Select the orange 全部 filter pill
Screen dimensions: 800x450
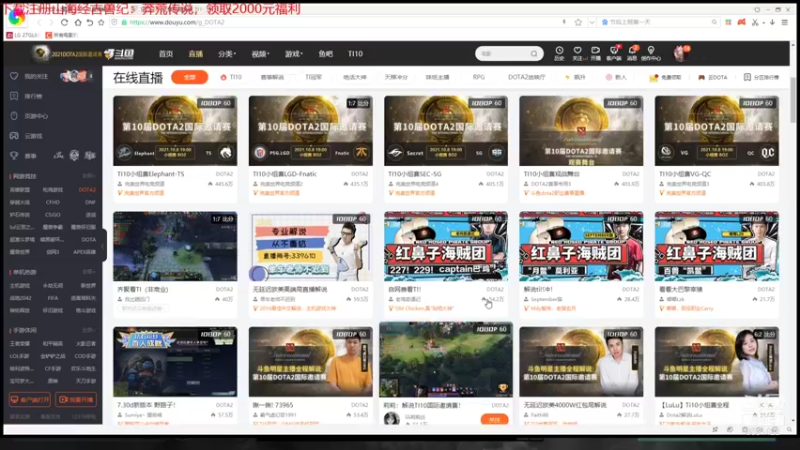[x=189, y=77]
